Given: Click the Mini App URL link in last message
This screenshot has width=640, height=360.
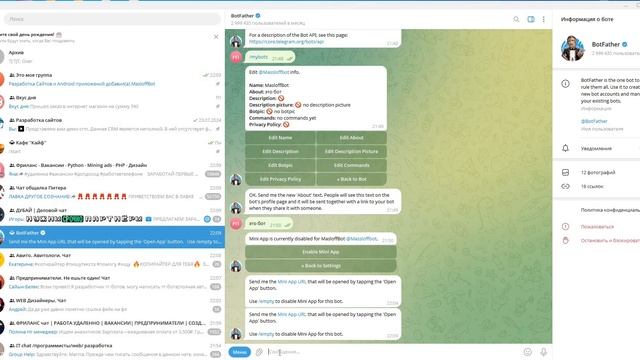Looking at the screenshot, I should click(x=291, y=314).
